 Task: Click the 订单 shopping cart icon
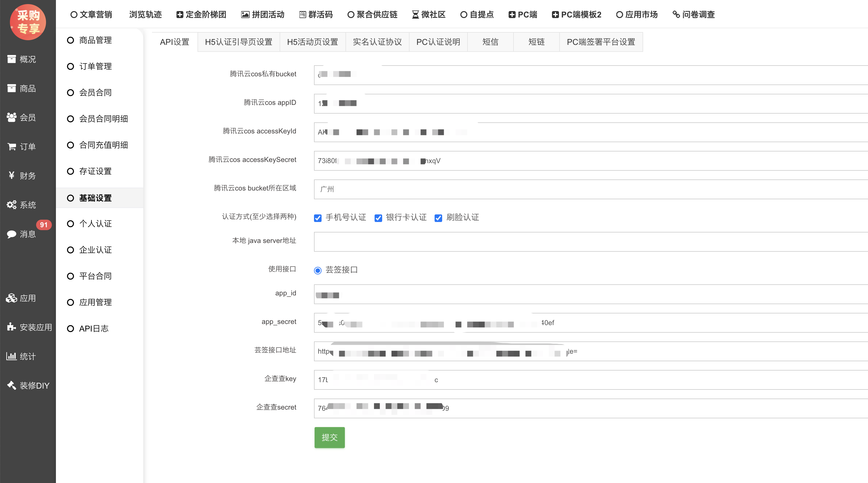click(11, 147)
